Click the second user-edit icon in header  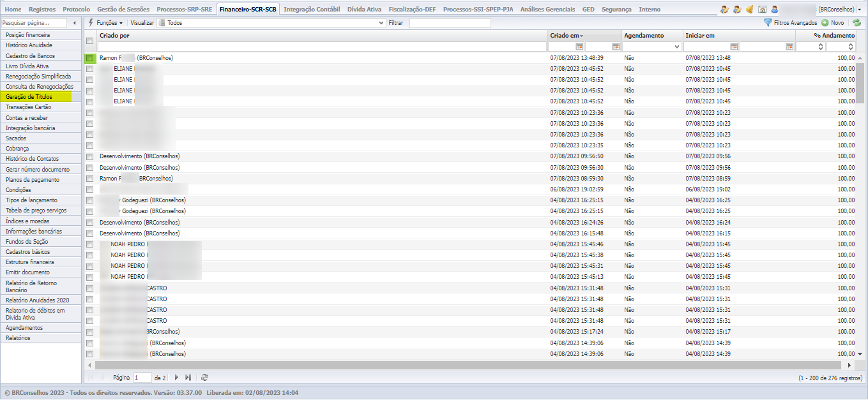tap(737, 10)
